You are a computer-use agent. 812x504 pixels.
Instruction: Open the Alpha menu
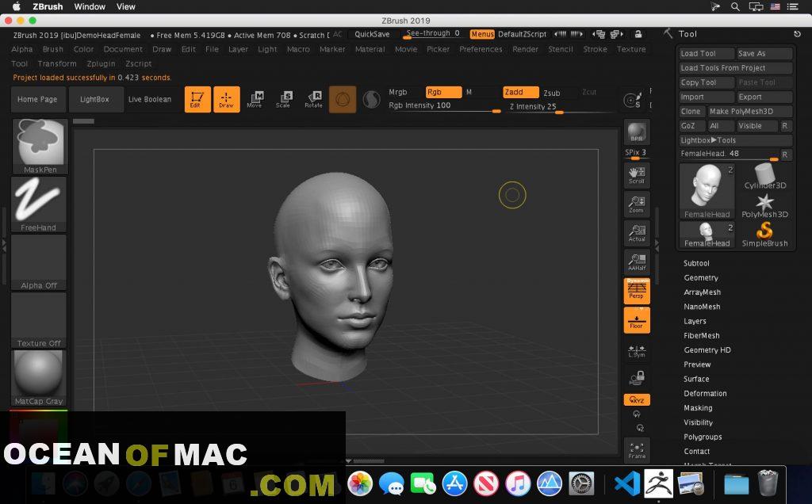pos(21,49)
